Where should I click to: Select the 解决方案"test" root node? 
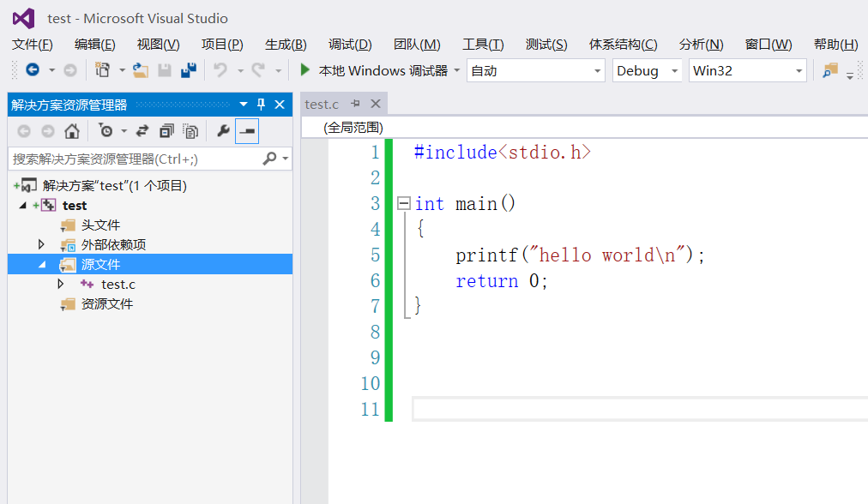115,186
